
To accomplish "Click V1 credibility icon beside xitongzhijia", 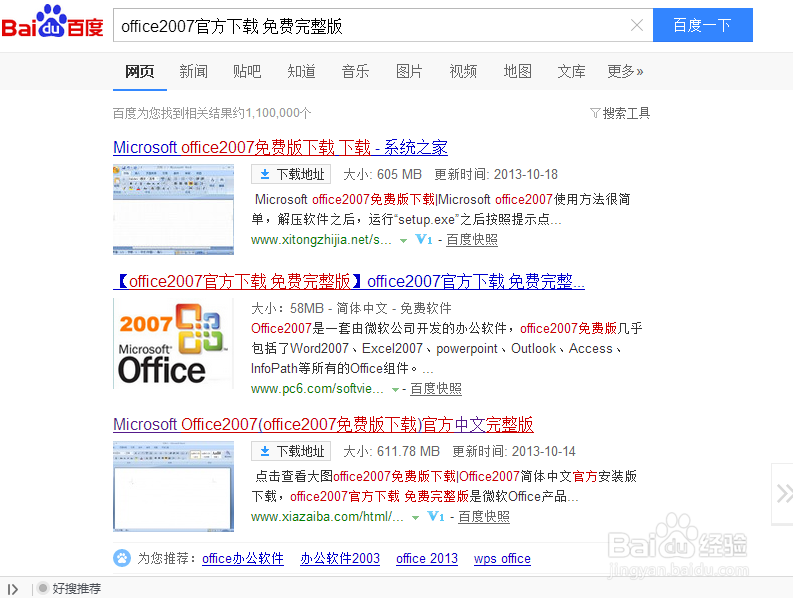I will (x=423, y=239).
